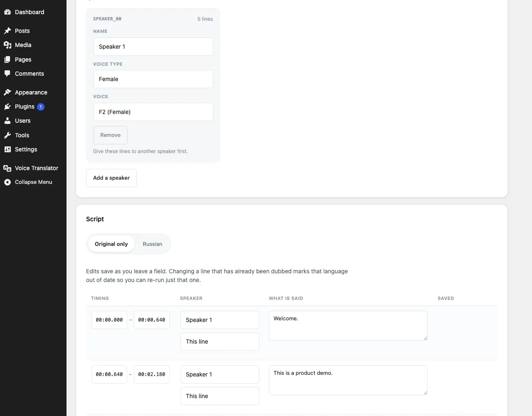Screen dimensions: 532x416
Task: Click the Tools menu label
Action: pyautogui.click(x=22, y=135)
